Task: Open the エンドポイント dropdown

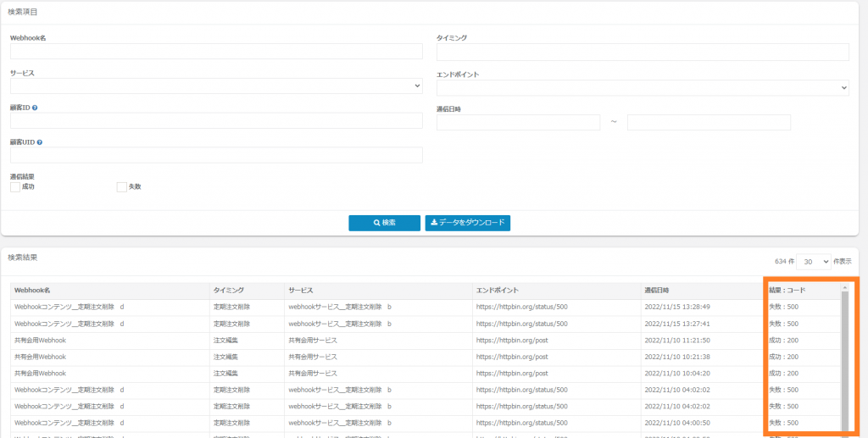Action: [643, 87]
